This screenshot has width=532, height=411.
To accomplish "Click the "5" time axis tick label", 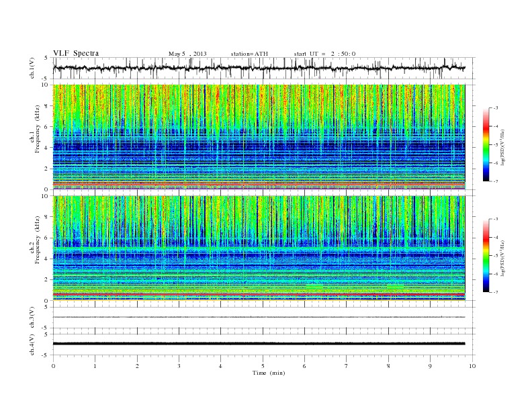I will tap(263, 366).
